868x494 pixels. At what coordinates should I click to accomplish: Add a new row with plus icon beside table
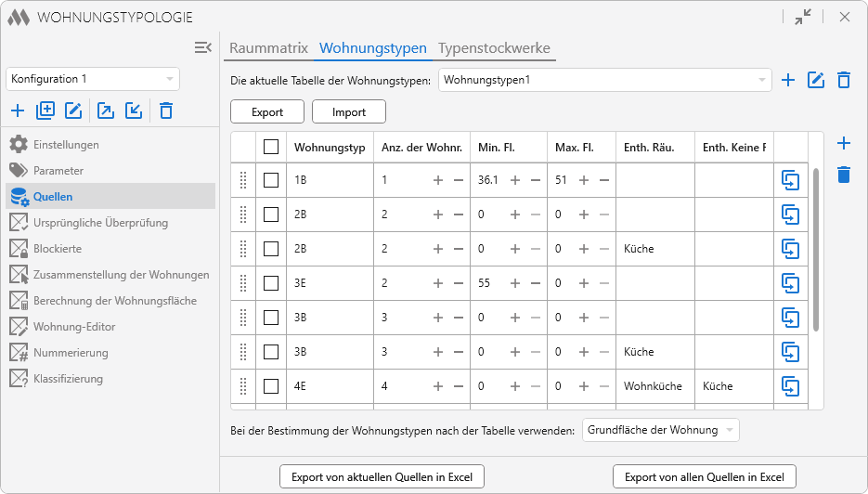pyautogui.click(x=843, y=143)
